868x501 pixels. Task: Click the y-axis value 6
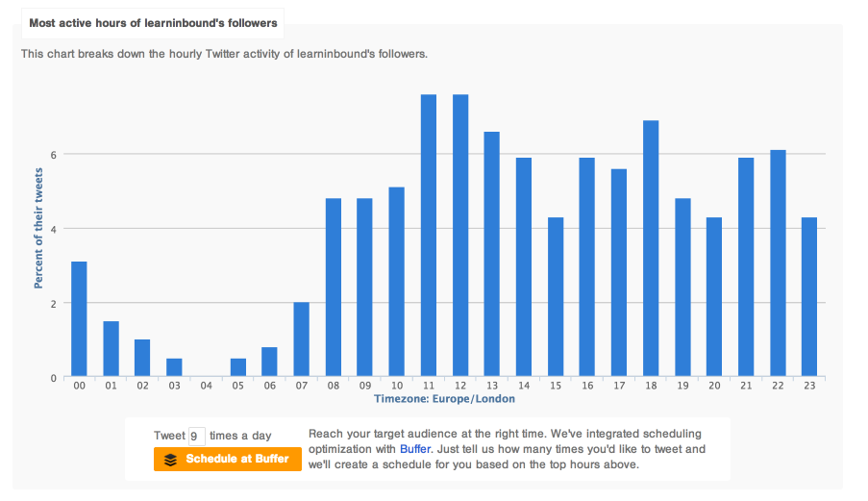(x=54, y=155)
